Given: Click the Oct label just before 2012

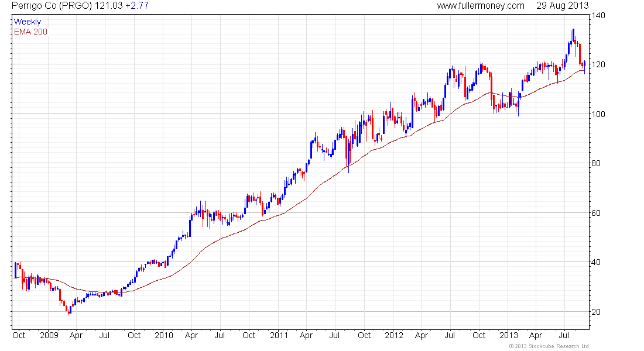Looking at the screenshot, I should [x=364, y=335].
